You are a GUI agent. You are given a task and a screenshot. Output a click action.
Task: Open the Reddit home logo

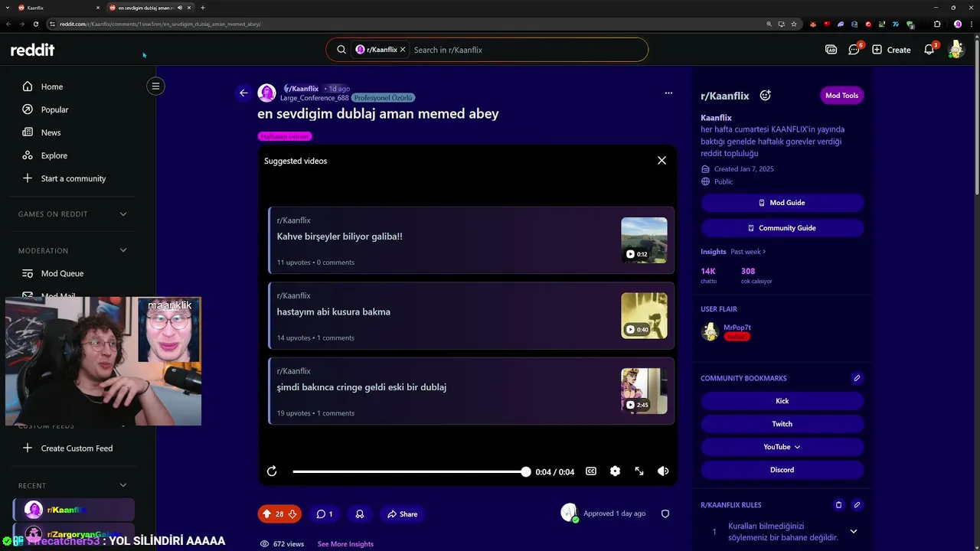click(x=32, y=50)
